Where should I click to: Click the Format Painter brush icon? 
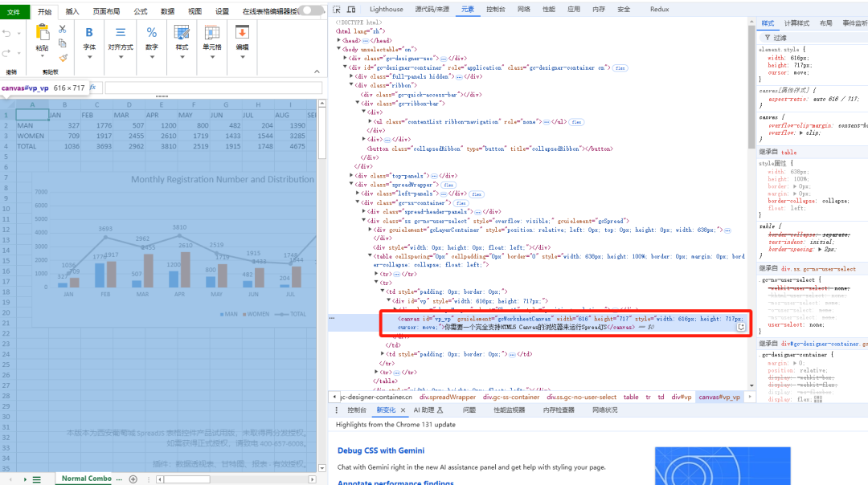tap(63, 58)
